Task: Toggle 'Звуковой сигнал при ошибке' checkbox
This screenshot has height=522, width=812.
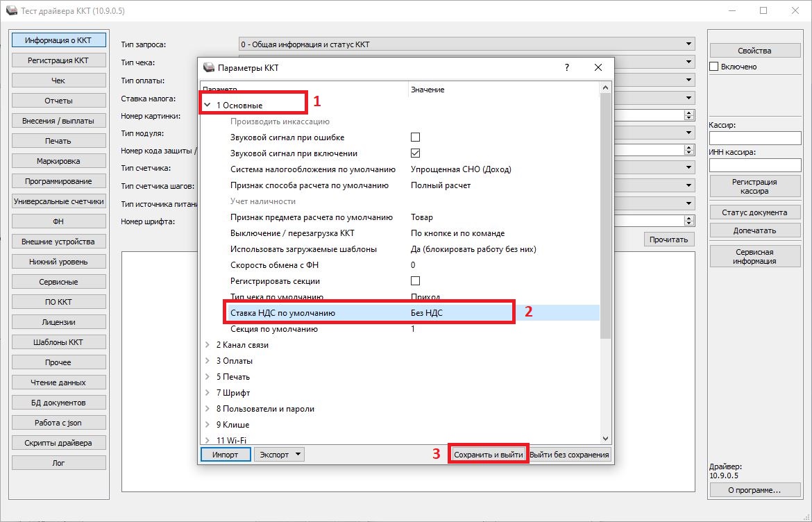Action: pos(415,137)
